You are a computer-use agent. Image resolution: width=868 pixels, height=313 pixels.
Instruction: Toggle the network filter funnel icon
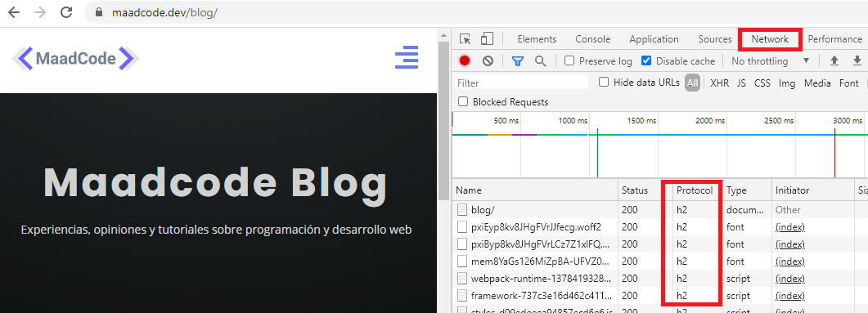[x=518, y=60]
